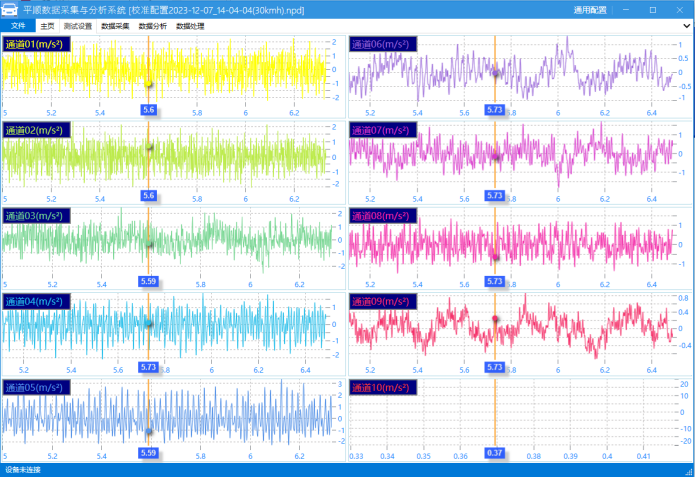Open the 文件 menu
The height and width of the screenshot is (477, 695).
(x=18, y=25)
